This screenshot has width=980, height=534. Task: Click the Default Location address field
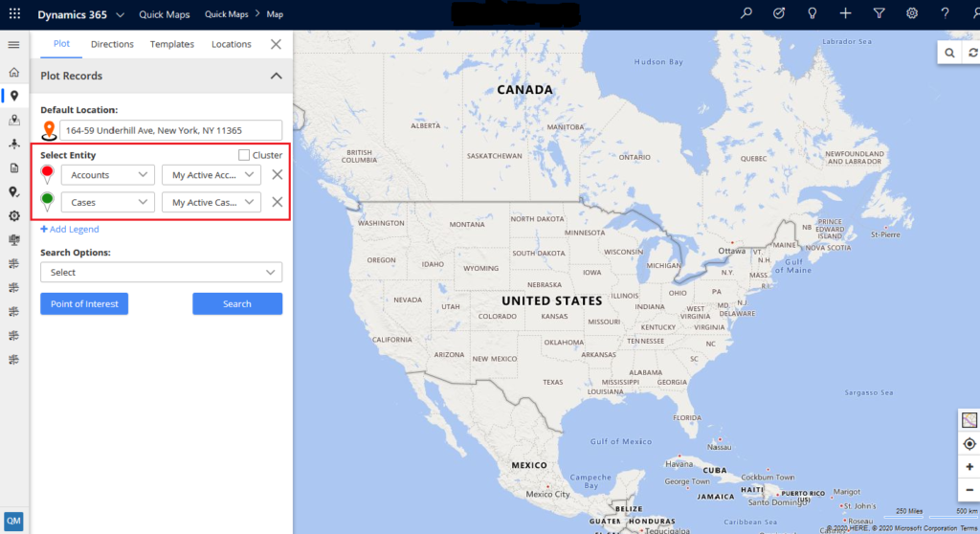[170, 130]
